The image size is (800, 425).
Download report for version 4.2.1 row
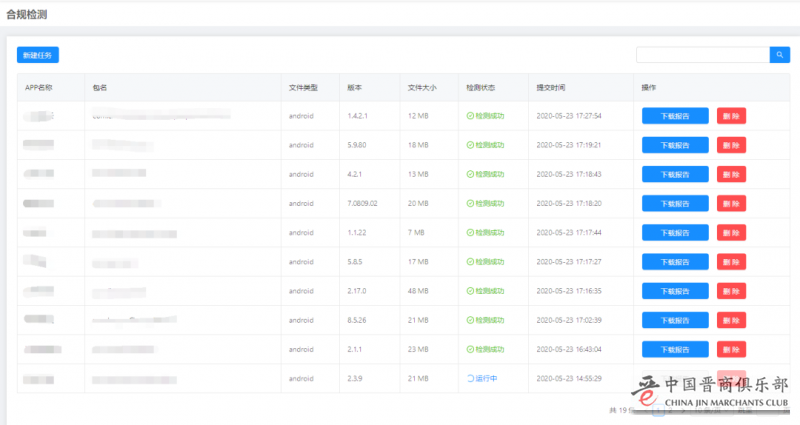click(675, 174)
